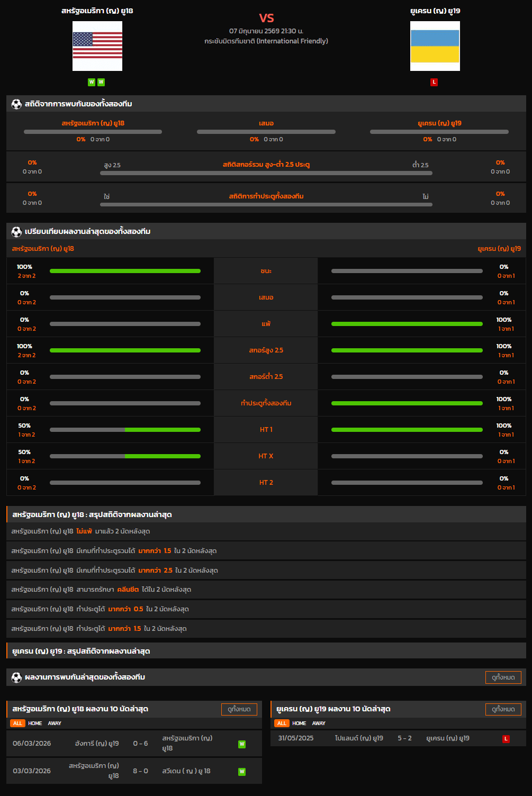The width and height of the screenshot is (532, 796).
Task: Click soccer ball icon beside recent form comparison heading
Action: click(16, 232)
